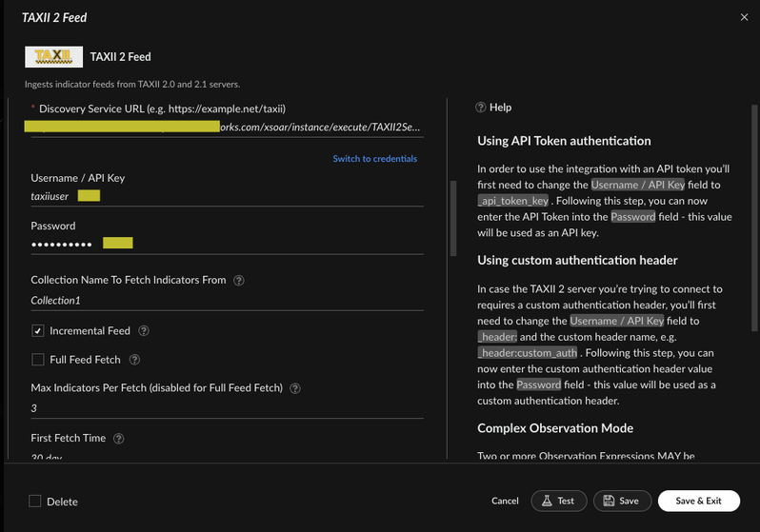
Task: Close the TAXII 2 Feed dialog
Action: point(744,17)
